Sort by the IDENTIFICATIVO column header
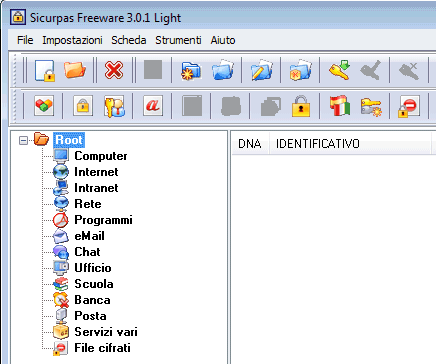436x364 pixels. pos(350,144)
